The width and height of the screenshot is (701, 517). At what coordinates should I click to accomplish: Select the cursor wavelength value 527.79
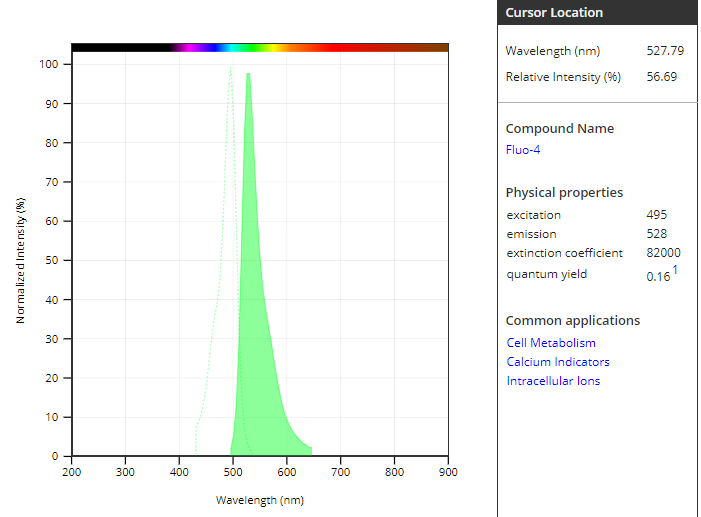click(x=665, y=50)
